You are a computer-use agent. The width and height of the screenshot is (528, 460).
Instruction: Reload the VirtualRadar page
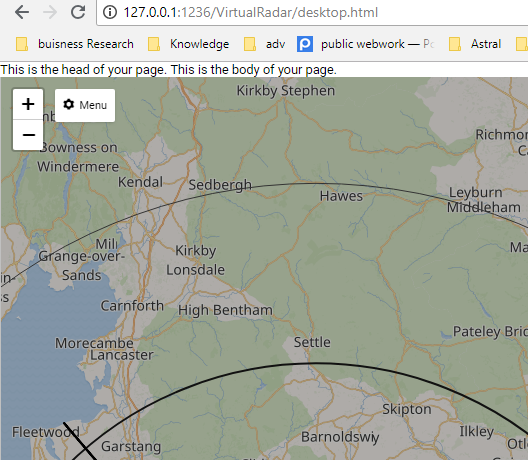[78, 12]
